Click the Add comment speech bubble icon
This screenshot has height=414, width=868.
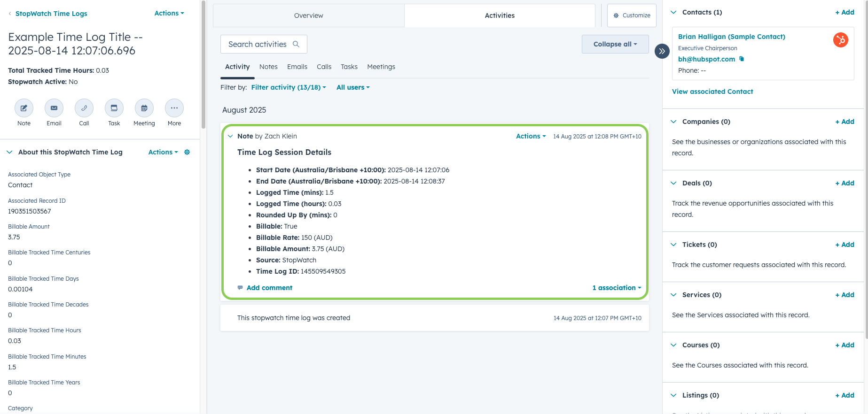(x=240, y=288)
